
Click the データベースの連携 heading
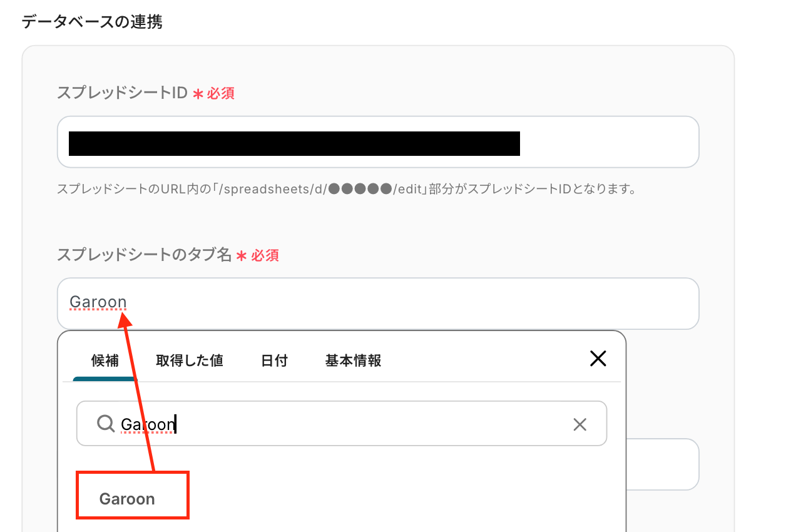pos(92,22)
